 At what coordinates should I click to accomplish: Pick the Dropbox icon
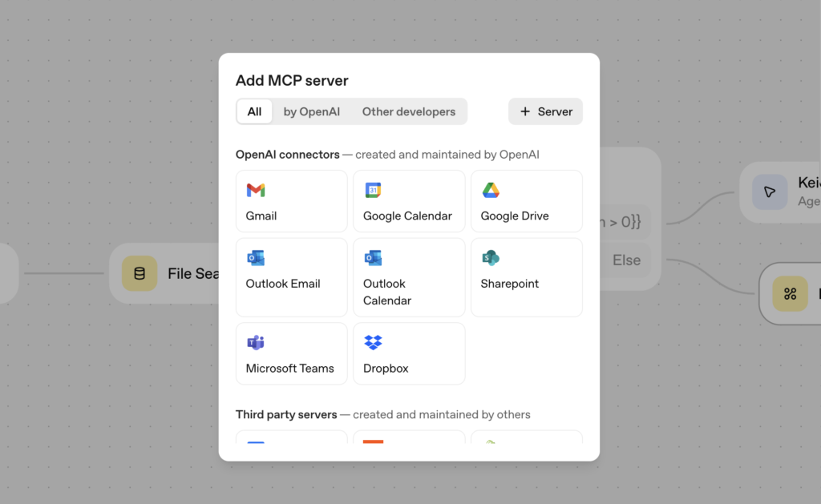click(x=373, y=342)
